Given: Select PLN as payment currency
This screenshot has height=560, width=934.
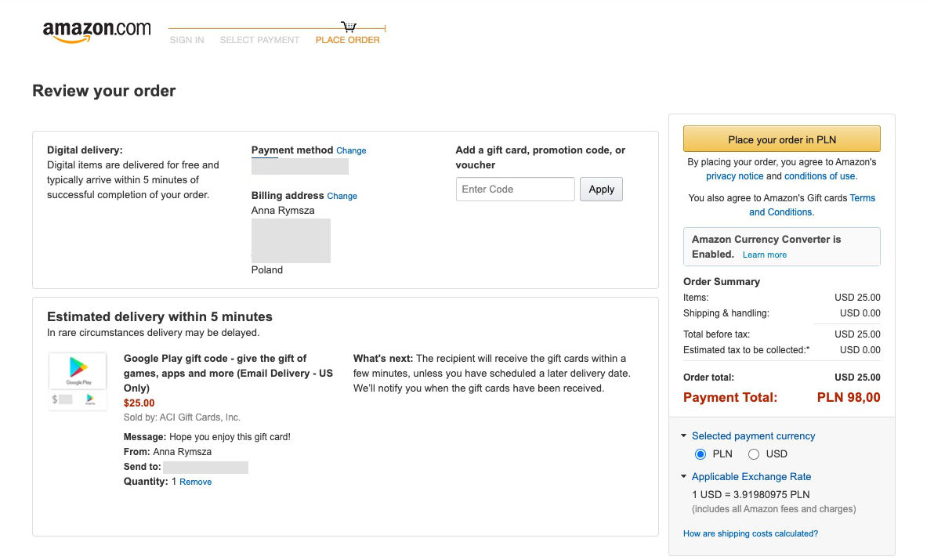Looking at the screenshot, I should point(700,454).
